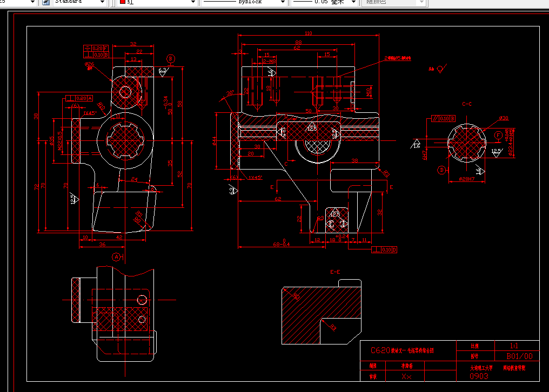This screenshot has height=392, width=549.
Task: Click the 30° angle dimension
Action: pos(230,93)
